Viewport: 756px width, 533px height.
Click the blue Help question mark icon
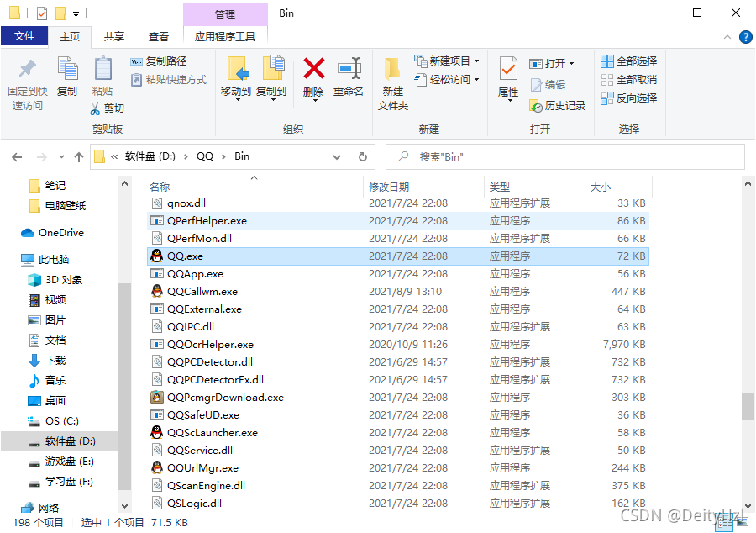coord(745,37)
